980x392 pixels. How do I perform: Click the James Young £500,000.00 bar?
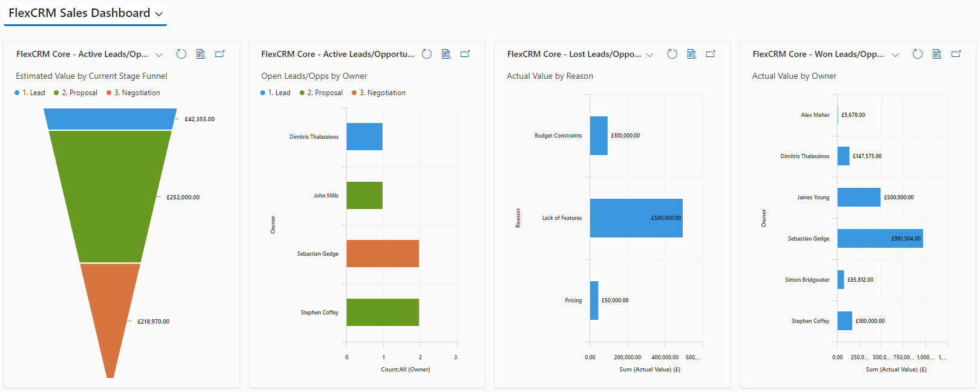(x=859, y=197)
